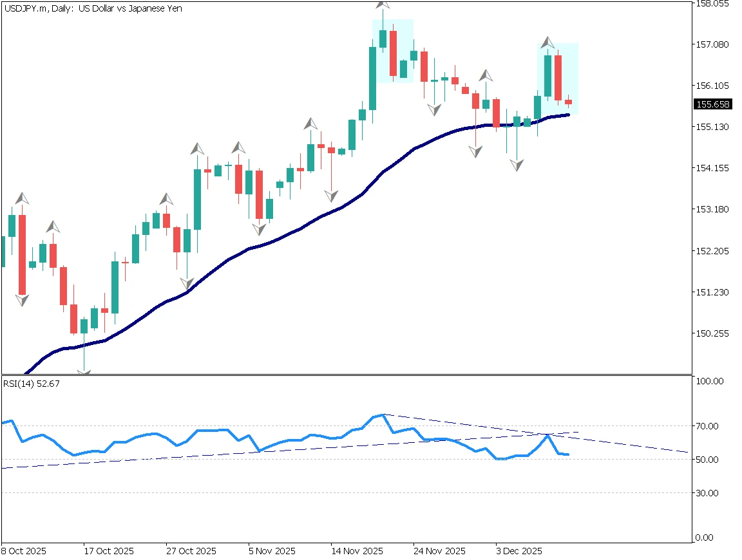
Task: Click the up fractal arrow nearest 14 Nov
Action: point(311,124)
